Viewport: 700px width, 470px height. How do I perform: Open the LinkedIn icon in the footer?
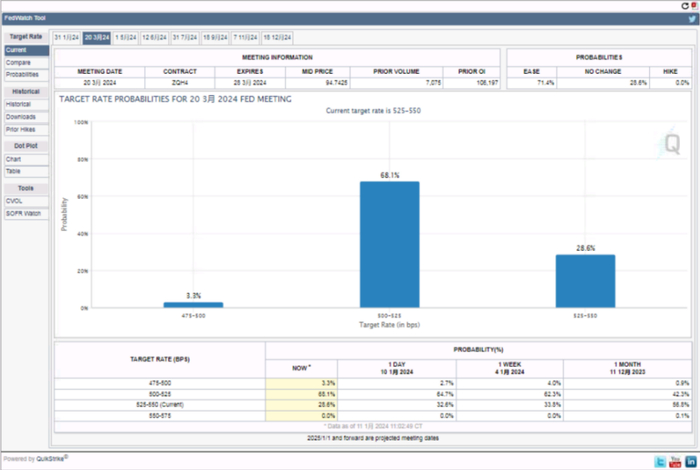689,460
